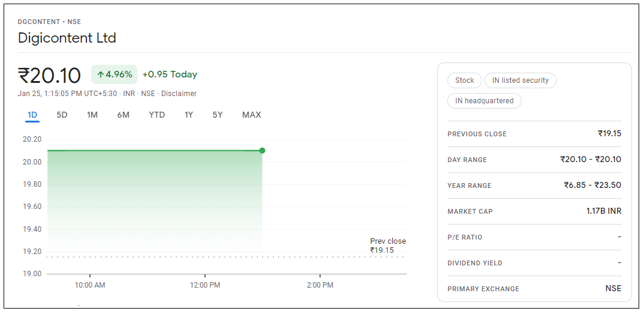
Task: Show the 1M chart range
Action: [92, 115]
